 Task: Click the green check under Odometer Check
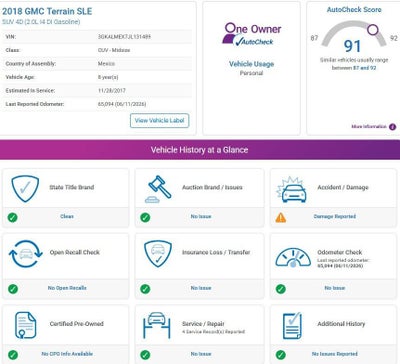tap(281, 289)
